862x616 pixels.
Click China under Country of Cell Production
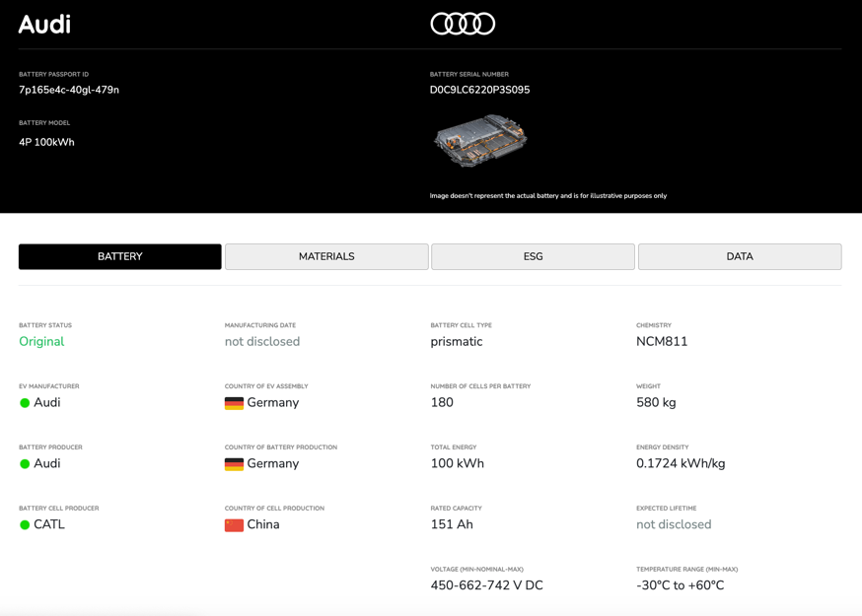(x=263, y=524)
